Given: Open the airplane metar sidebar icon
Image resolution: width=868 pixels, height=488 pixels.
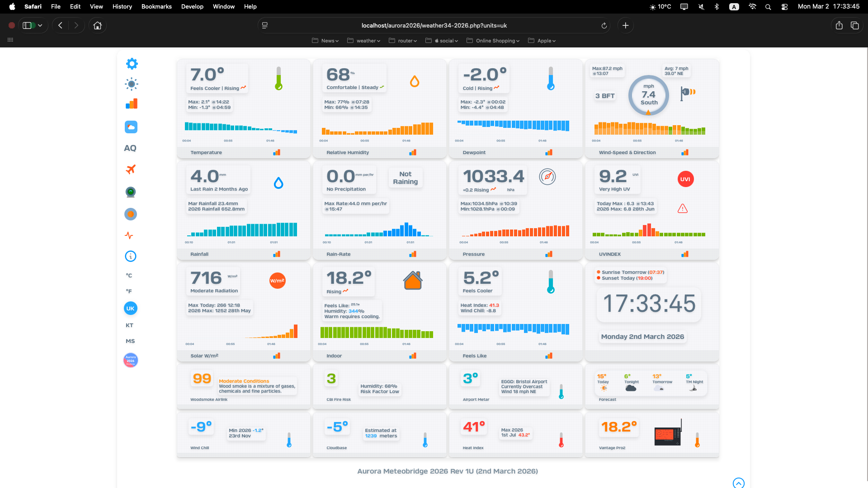Looking at the screenshot, I should tap(131, 169).
